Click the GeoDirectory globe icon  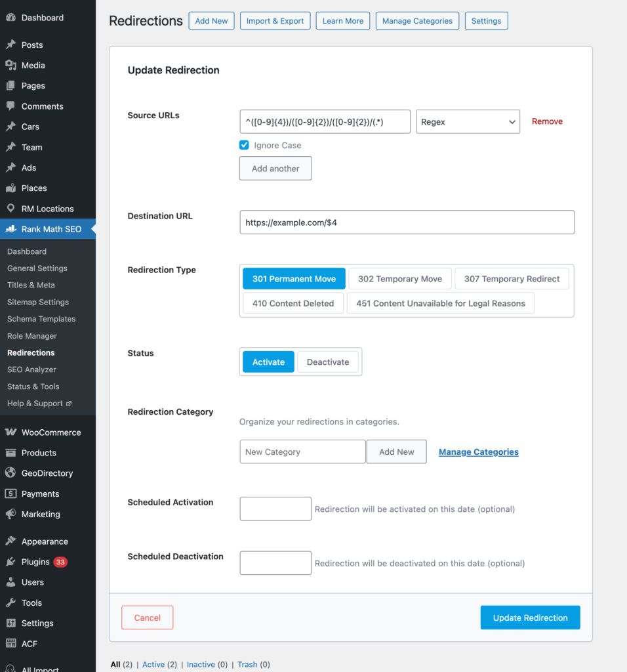10,473
